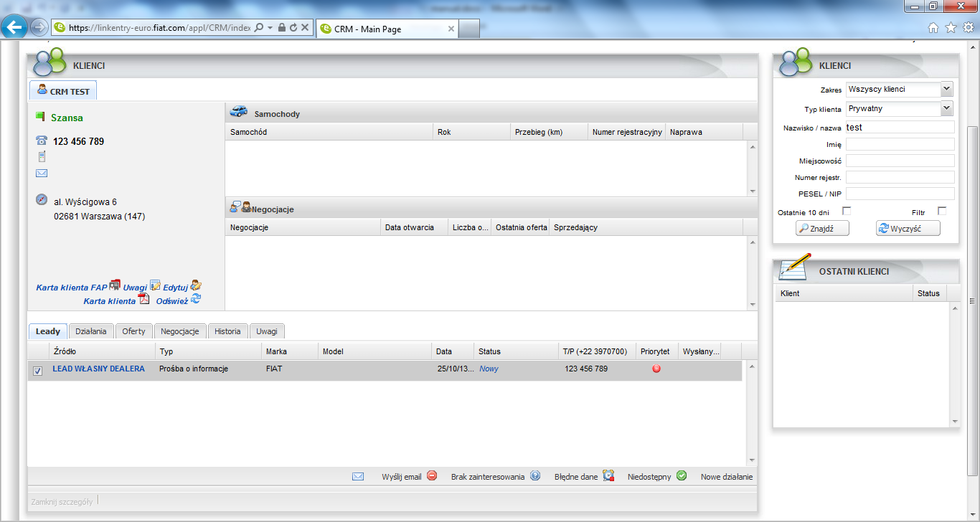The height and width of the screenshot is (522, 980).
Task: Focus the Imię input field
Action: pos(900,144)
